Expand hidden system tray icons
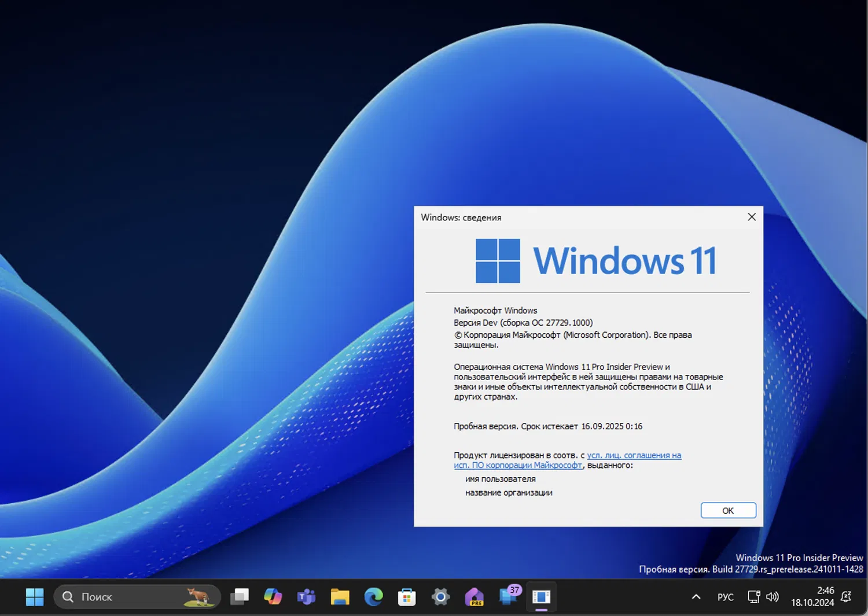 pos(695,596)
